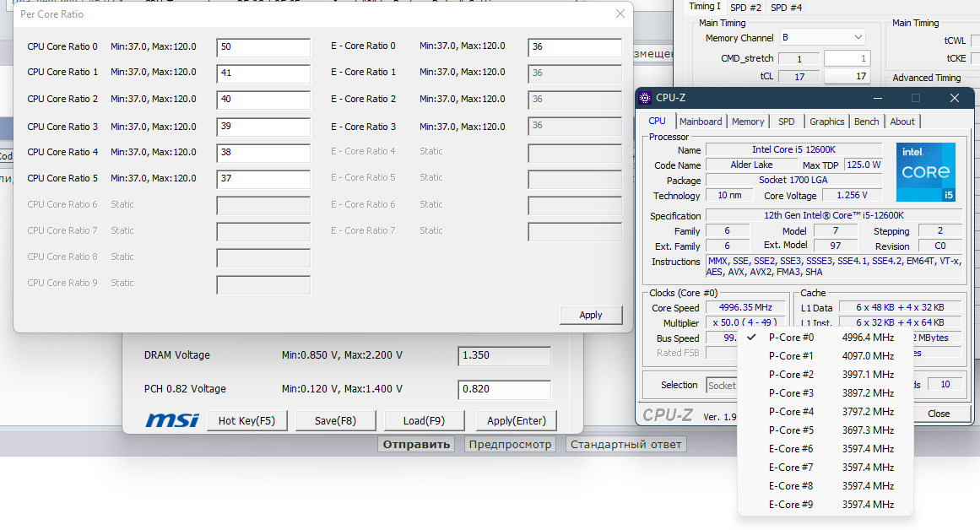Click the DRAM Voltage value field
This screenshot has width=980, height=530.
(505, 355)
